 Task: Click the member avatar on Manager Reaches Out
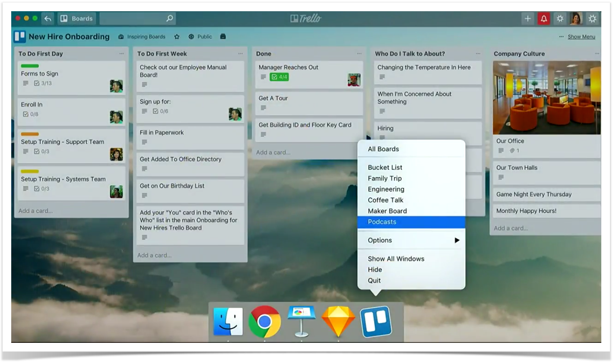[354, 79]
